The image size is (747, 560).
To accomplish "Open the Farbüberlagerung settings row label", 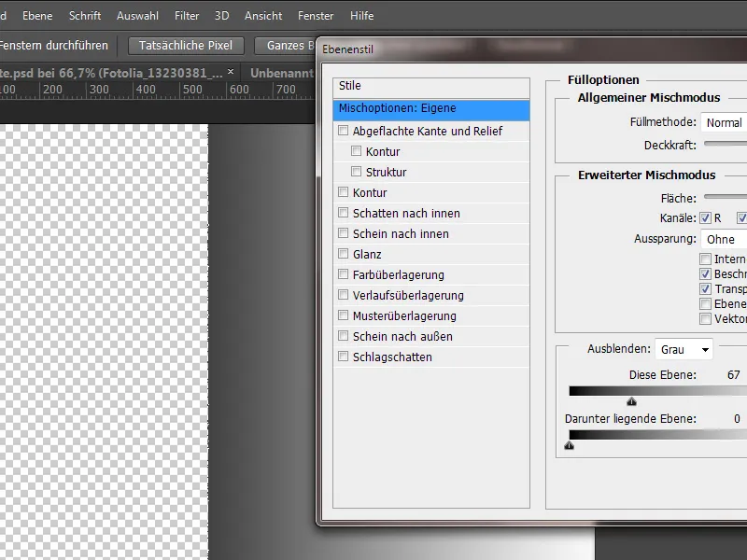I will click(x=399, y=275).
